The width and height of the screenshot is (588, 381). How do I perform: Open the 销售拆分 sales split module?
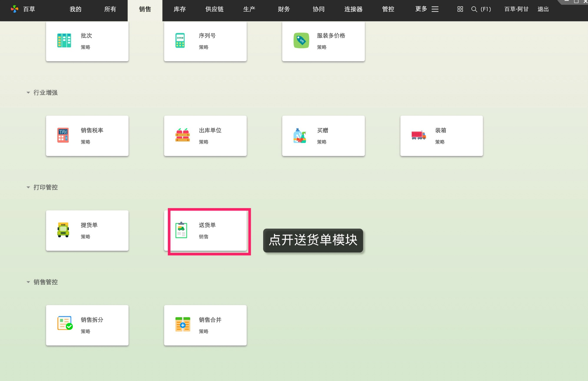pos(87,325)
